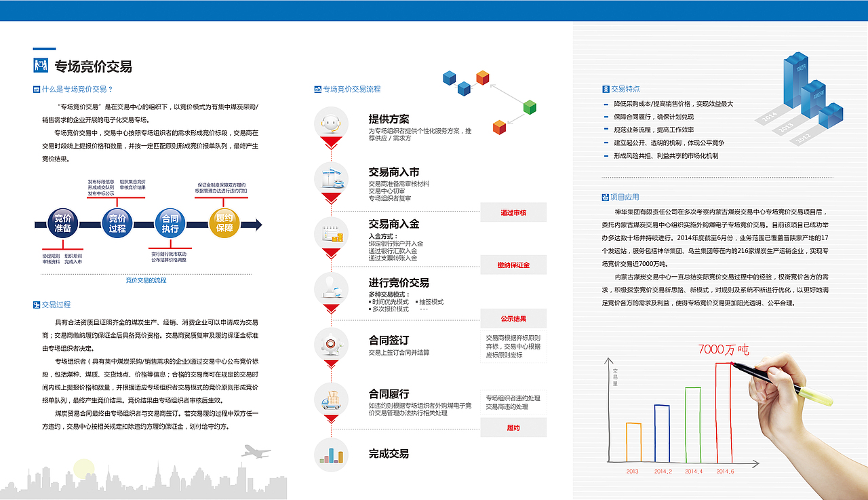Click the 进行竞价交易 step heading
The height and width of the screenshot is (500, 868).
click(x=399, y=283)
